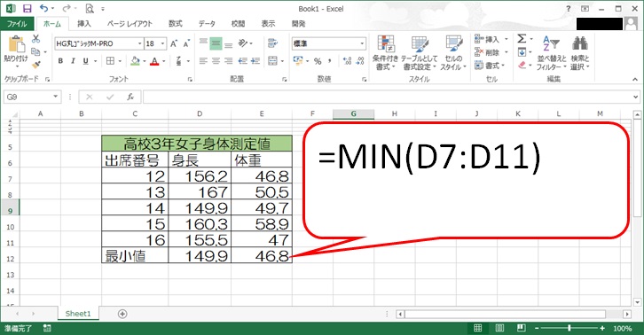This screenshot has height=335, width=644.
Task: Enable wrap text in cell
Action: [x=272, y=43]
